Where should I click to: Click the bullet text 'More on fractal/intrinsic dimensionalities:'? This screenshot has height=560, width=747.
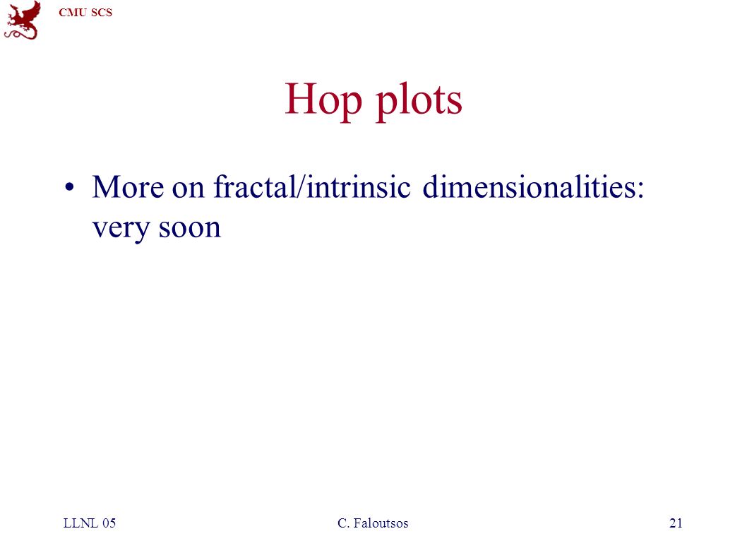click(368, 187)
